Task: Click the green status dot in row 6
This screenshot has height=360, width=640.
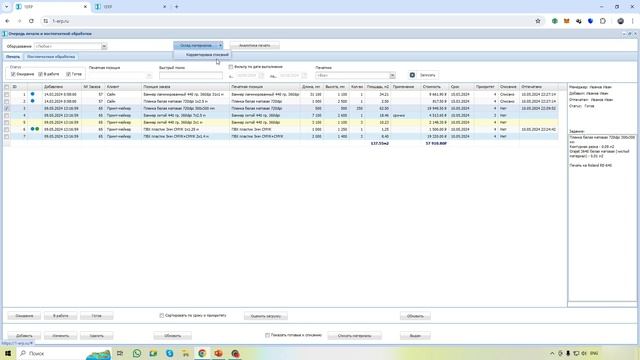Action: tap(37, 129)
